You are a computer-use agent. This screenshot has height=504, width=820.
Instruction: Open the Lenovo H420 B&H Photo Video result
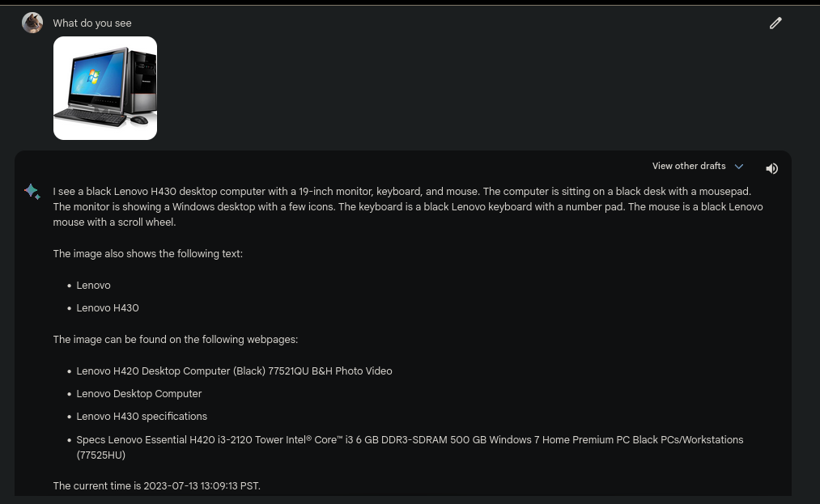234,371
